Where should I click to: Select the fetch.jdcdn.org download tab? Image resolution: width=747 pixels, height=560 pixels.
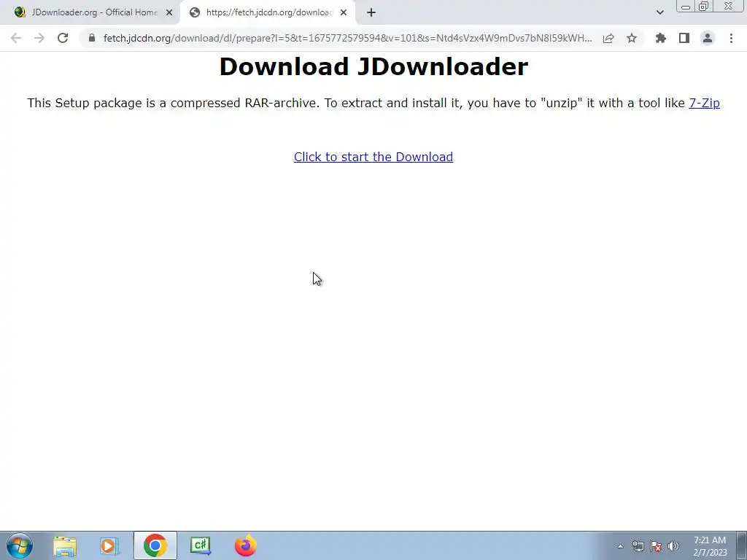coord(267,12)
